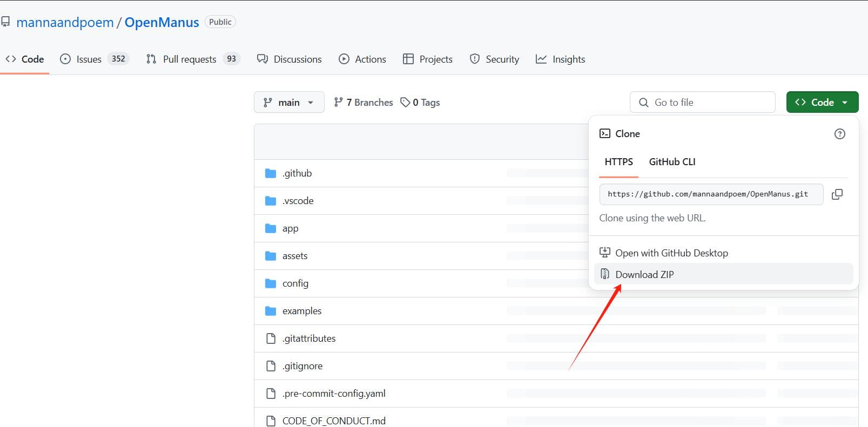Click the GitHub Desktop icon
Screen dimensions: 868x427
tap(605, 253)
